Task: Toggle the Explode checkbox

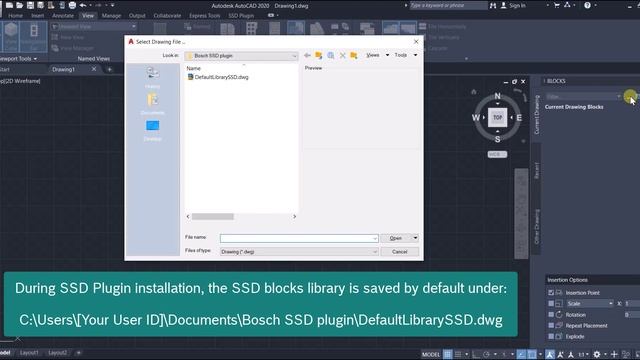Action: 551,337
